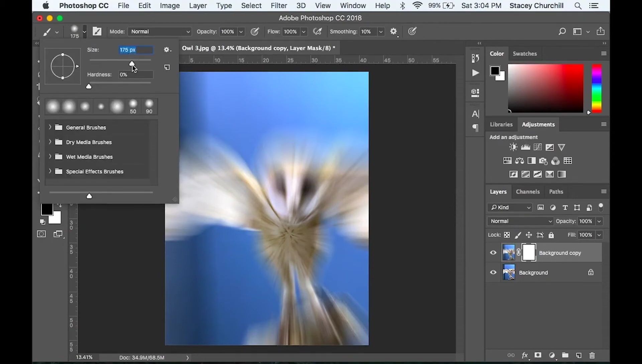Add Gradient Map adjustment

562,174
